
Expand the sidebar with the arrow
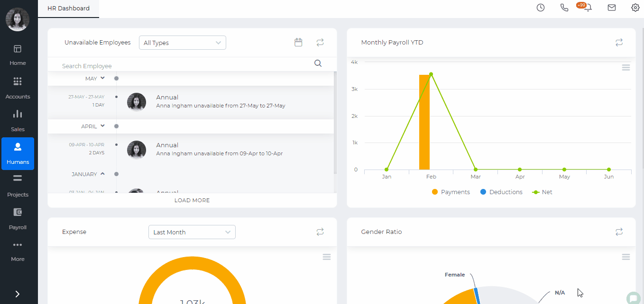(18, 294)
